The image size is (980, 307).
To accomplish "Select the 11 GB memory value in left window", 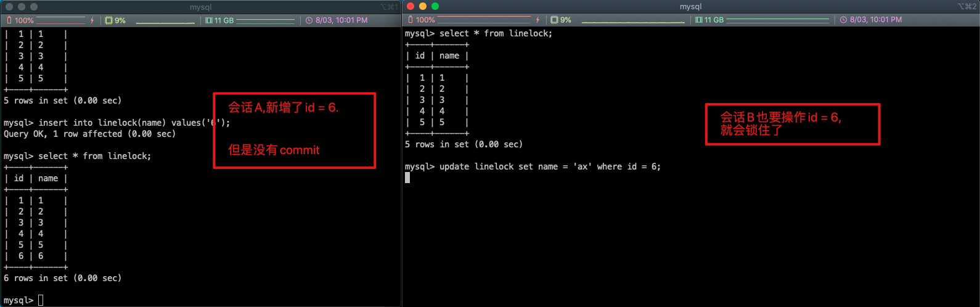I will pyautogui.click(x=224, y=20).
